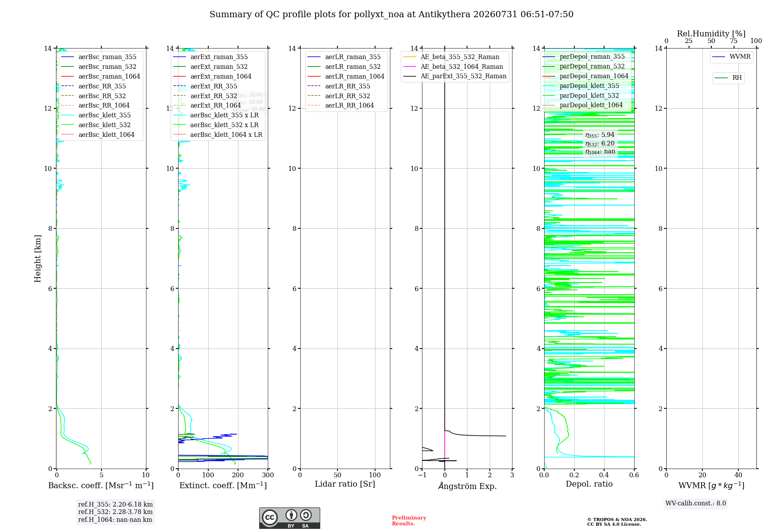This screenshot has width=783, height=532.
Task: Click the RH legend entry
Action: coord(729,78)
